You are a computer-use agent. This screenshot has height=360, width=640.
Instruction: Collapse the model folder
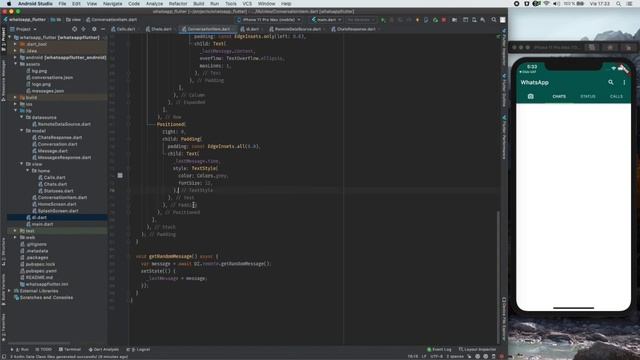pos(22,131)
